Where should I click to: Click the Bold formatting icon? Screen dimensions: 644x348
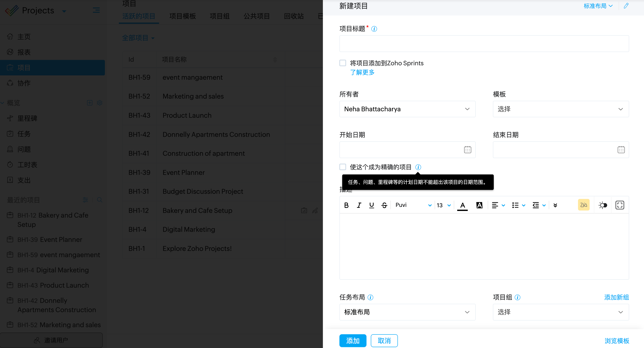[x=346, y=205]
